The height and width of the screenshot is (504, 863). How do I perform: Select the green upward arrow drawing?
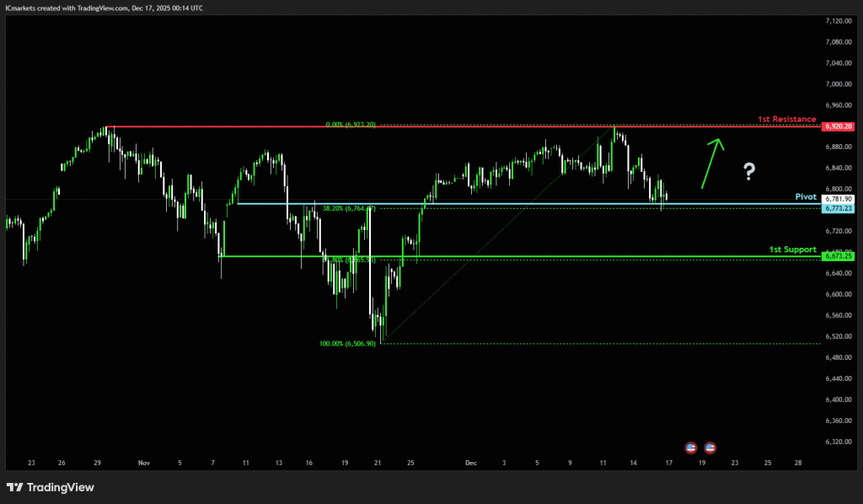pos(710,162)
